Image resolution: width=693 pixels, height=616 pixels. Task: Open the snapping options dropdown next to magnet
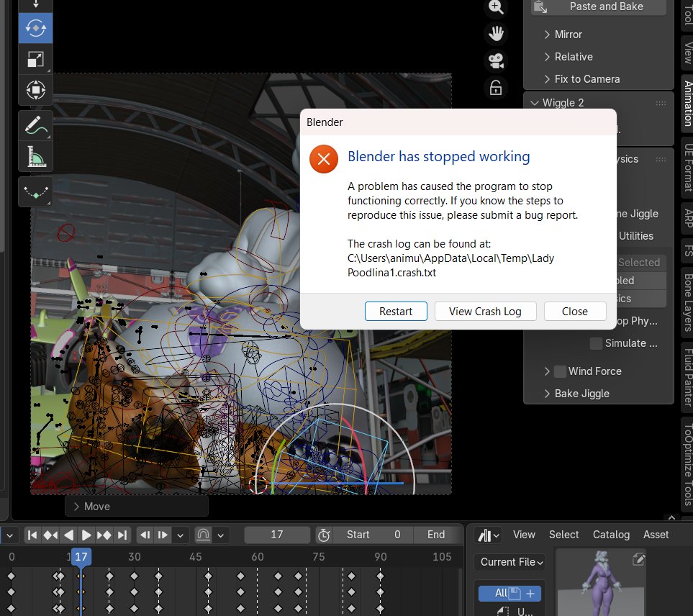click(220, 535)
